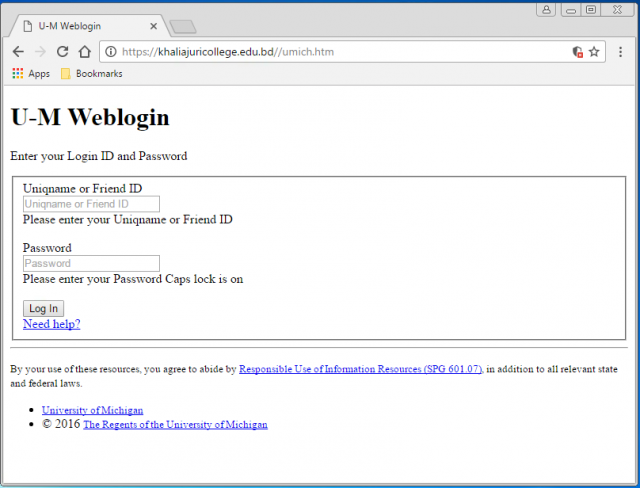The height and width of the screenshot is (488, 640).
Task: Minimize the browser window
Action: (571, 9)
